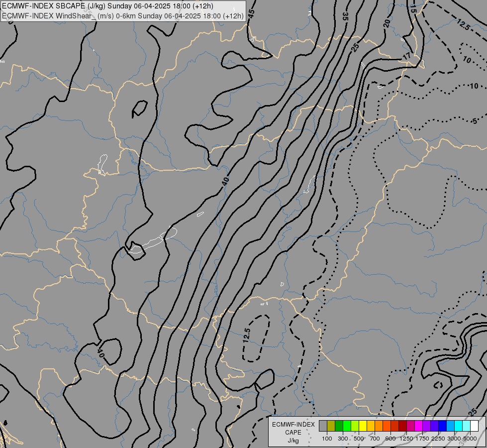
Task: Click the pure blue legend swatch
Action: [443, 426]
